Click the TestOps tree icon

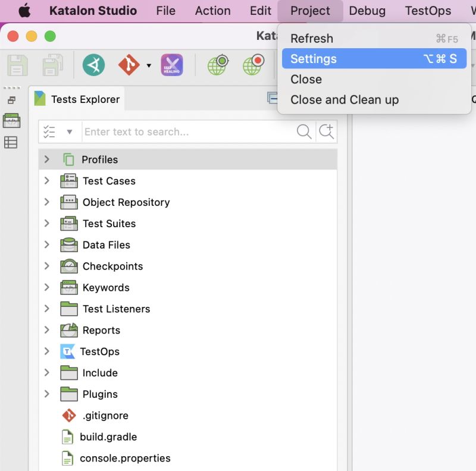68,351
